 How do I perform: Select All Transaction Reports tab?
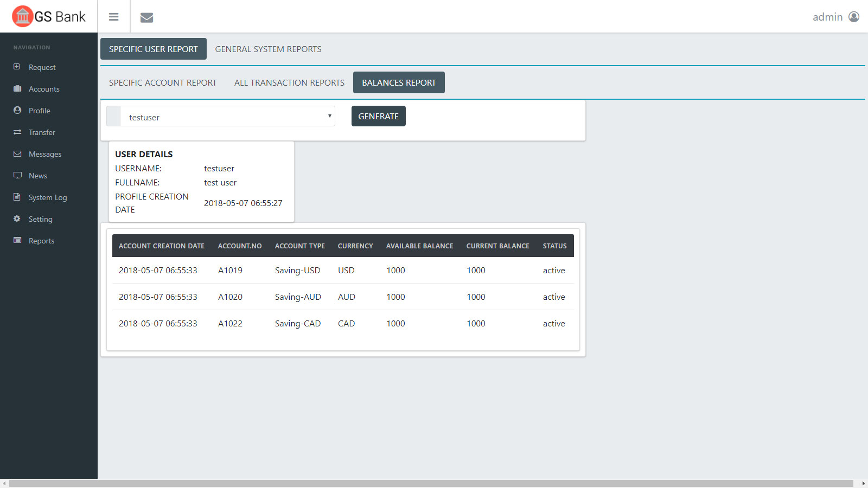(x=289, y=83)
